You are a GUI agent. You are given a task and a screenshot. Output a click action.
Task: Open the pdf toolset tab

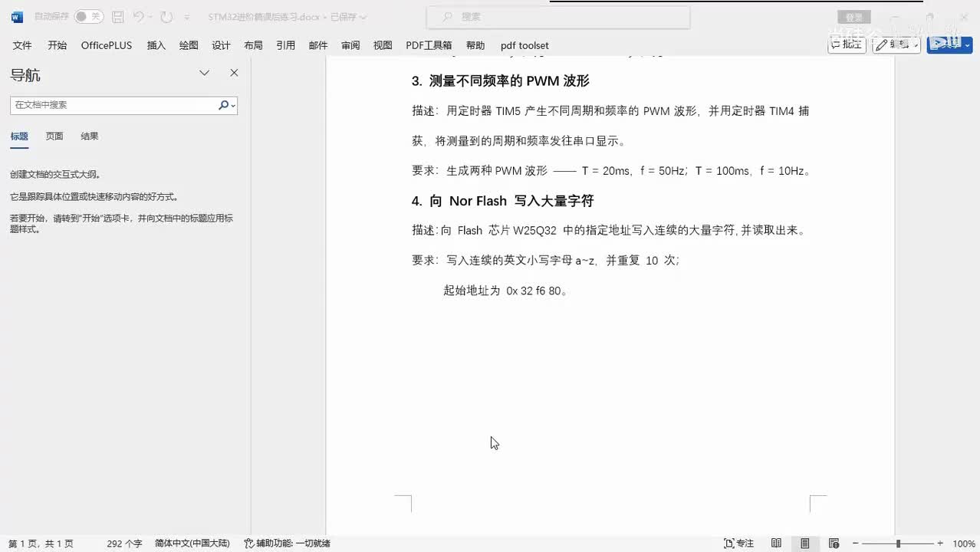click(x=525, y=45)
